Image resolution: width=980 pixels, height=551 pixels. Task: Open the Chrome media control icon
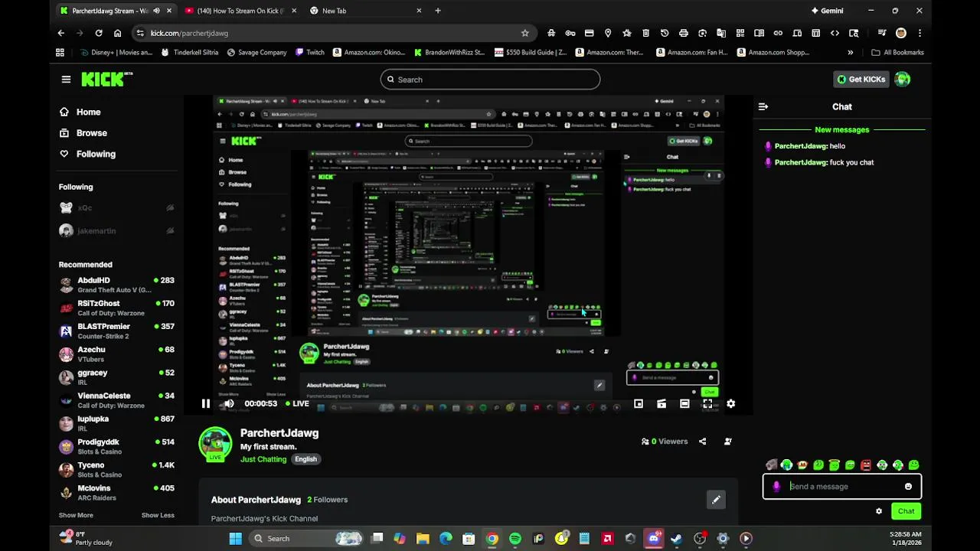pyautogui.click(x=882, y=33)
